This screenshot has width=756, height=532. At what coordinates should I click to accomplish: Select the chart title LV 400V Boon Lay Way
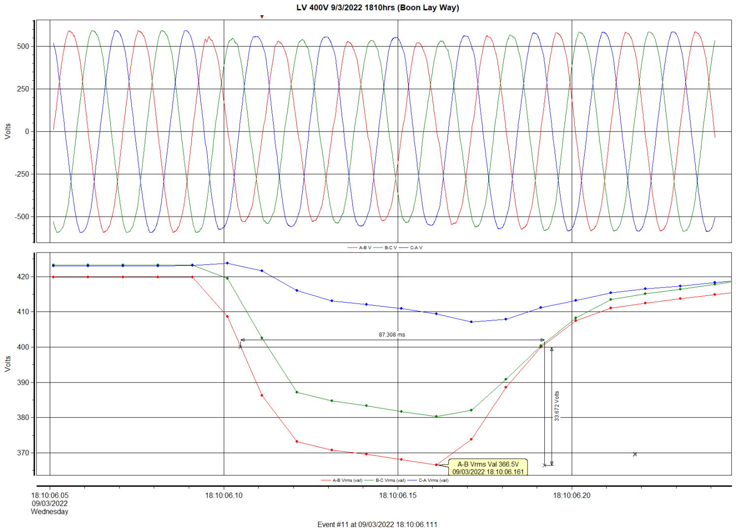(x=378, y=7)
